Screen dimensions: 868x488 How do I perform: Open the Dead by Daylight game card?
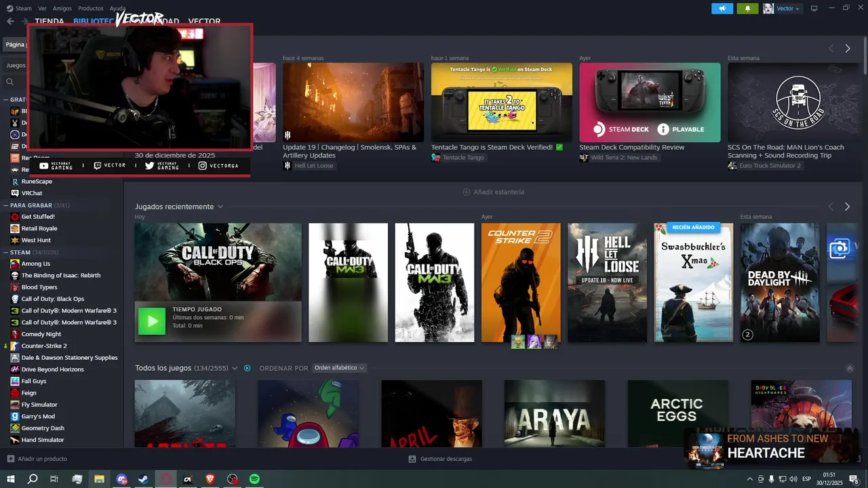coord(780,283)
